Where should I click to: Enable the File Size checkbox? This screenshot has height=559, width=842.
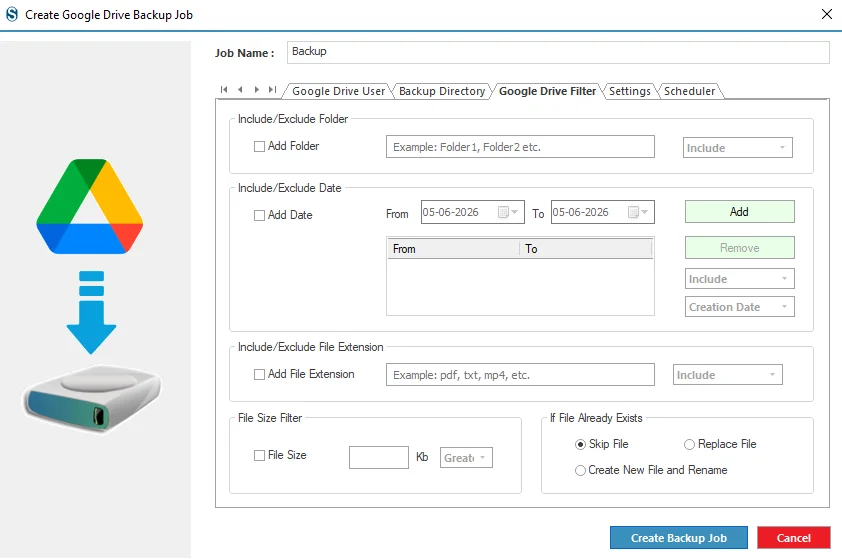259,455
